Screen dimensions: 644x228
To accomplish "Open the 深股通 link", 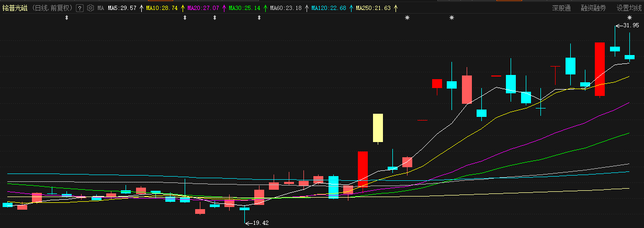I will pos(561,8).
